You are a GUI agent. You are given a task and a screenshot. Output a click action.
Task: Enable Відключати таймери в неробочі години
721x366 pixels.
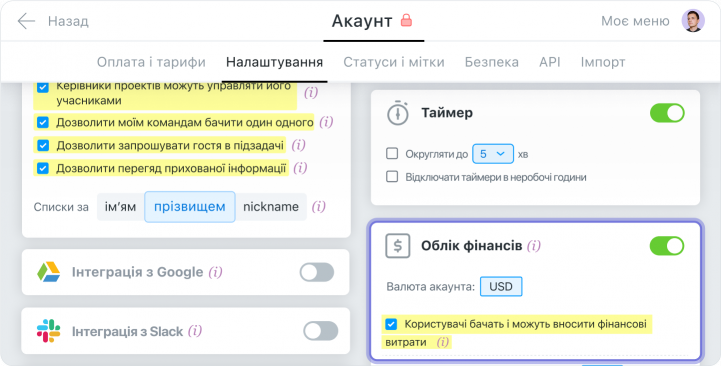[392, 177]
